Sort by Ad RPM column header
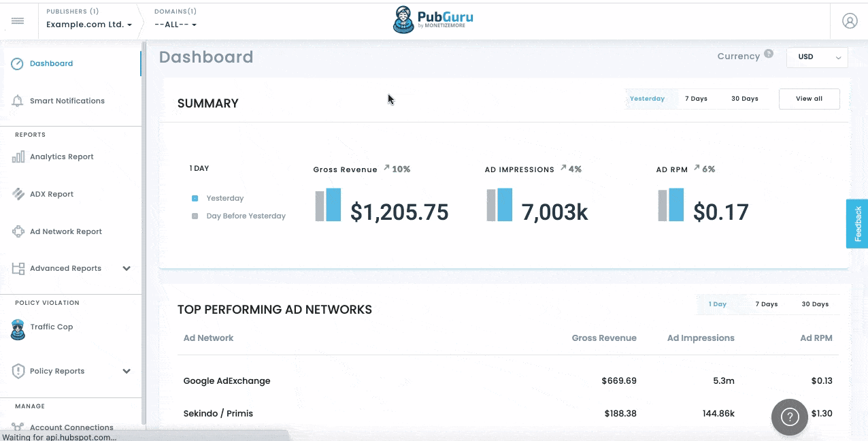The height and width of the screenshot is (441, 868). (816, 338)
